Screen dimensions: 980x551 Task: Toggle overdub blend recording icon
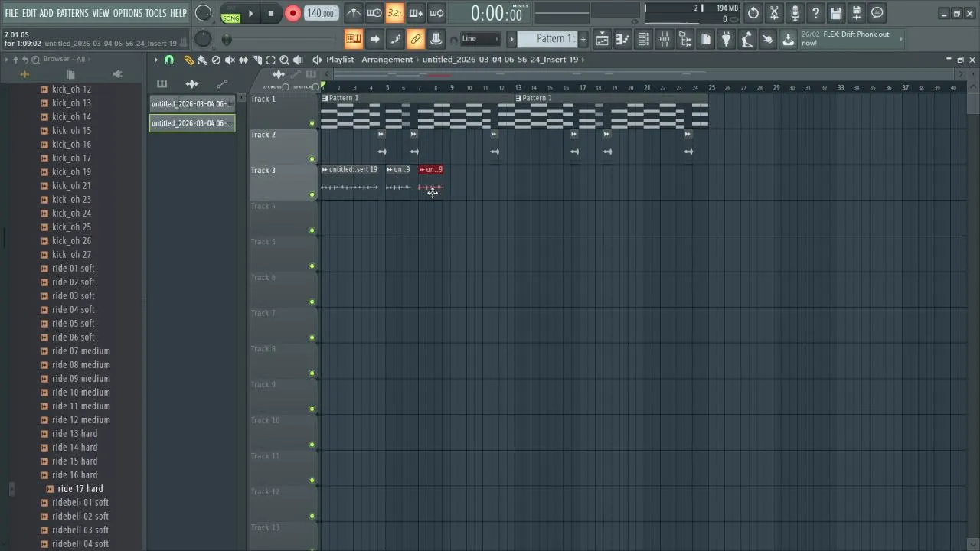pos(416,13)
